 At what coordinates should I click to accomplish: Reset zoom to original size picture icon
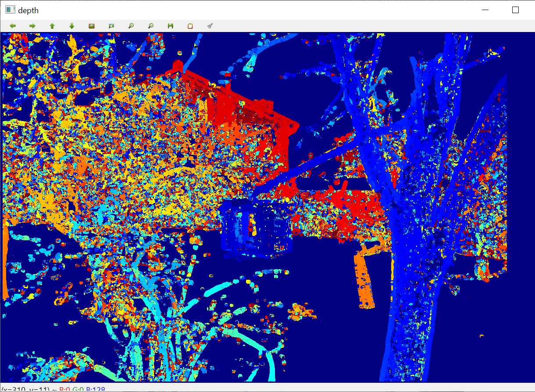click(92, 26)
